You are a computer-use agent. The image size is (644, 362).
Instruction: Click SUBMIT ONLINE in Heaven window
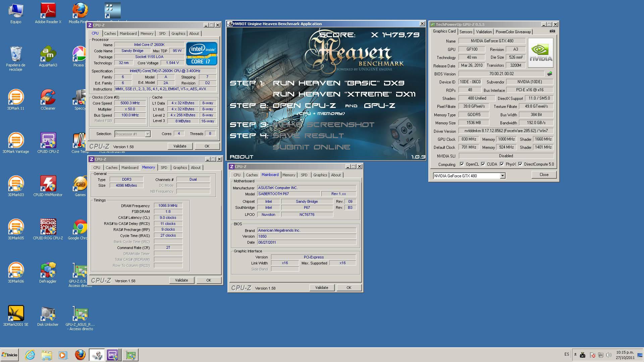(x=311, y=147)
